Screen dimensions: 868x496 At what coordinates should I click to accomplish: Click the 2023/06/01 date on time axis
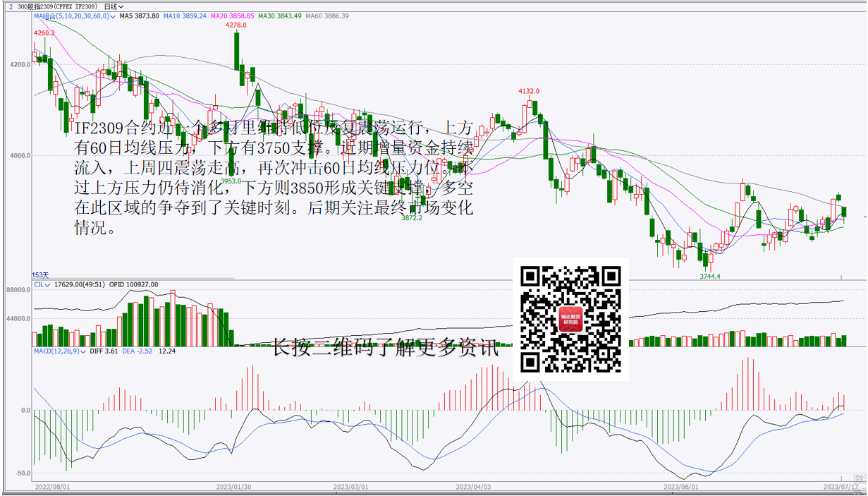tap(681, 487)
